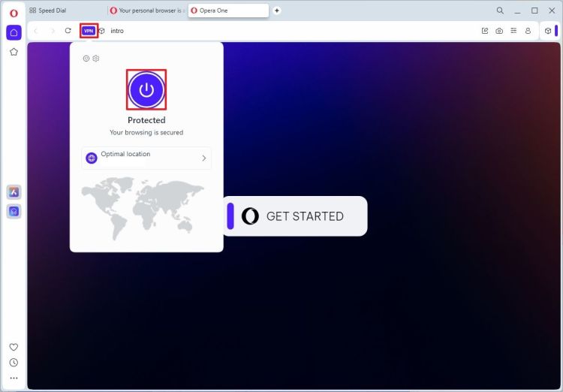Viewport: 563px width, 392px height.
Task: Expand the sidebar three-dots setup menu
Action: point(14,378)
